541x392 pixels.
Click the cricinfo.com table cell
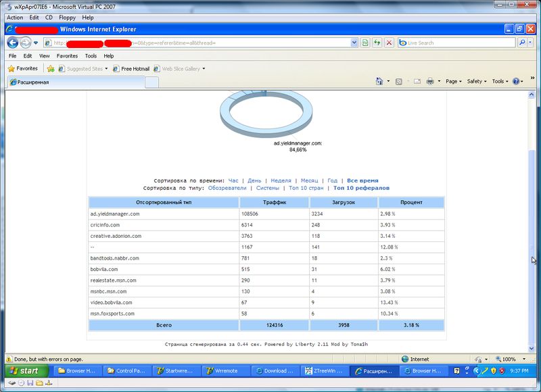click(164, 225)
